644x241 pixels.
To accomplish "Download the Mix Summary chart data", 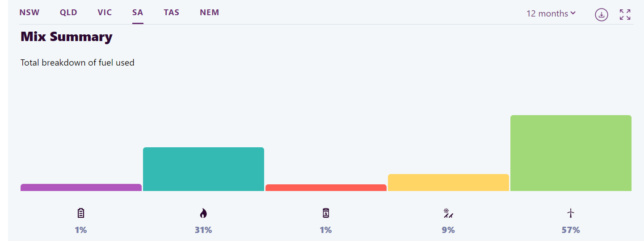I will [602, 15].
